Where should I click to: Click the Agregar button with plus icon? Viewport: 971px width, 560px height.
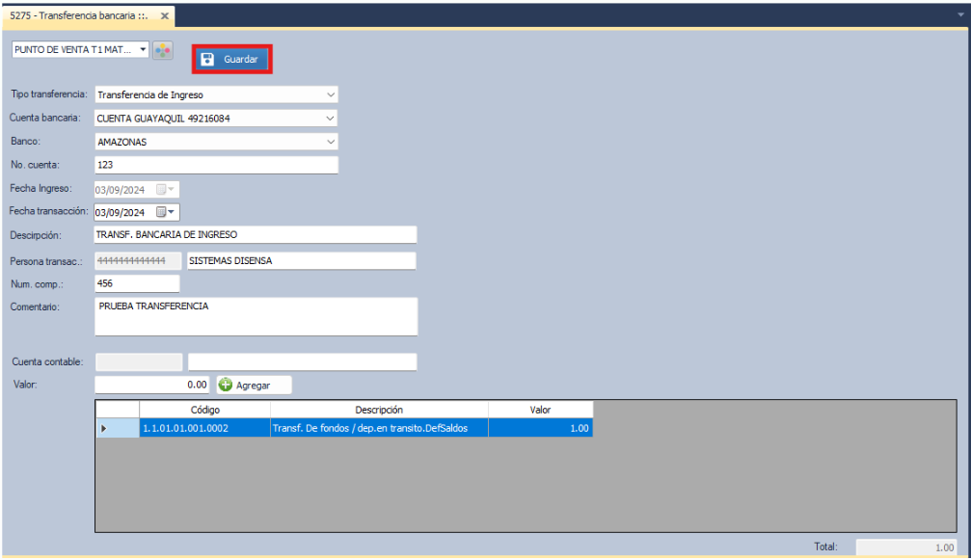(x=254, y=386)
